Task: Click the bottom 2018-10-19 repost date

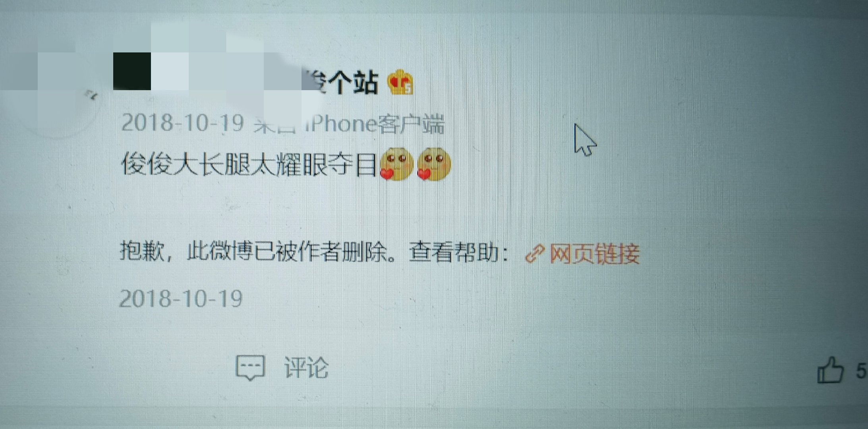Action: tap(181, 299)
